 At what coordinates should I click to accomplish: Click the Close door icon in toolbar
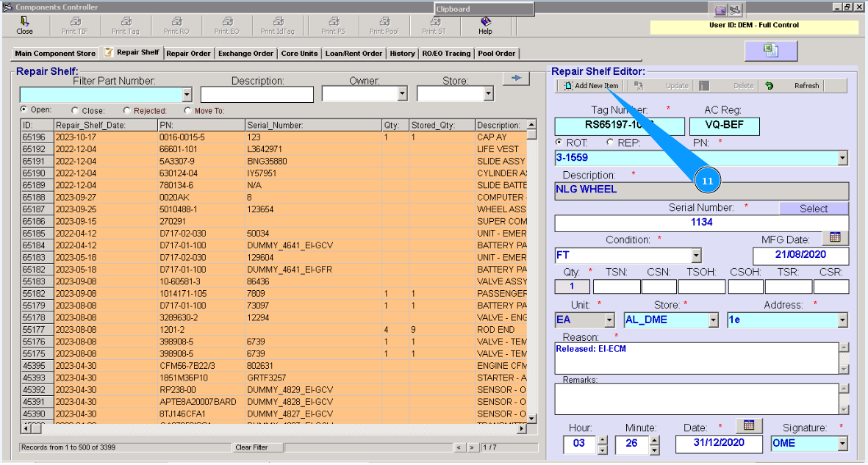(24, 22)
